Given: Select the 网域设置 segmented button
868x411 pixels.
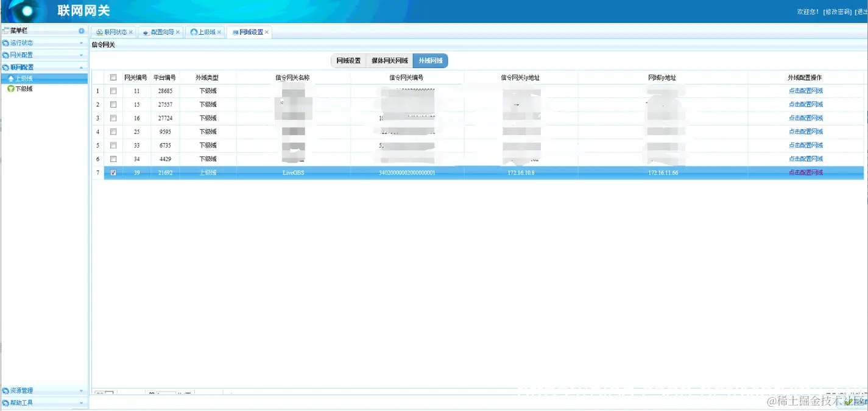Looking at the screenshot, I should 348,61.
